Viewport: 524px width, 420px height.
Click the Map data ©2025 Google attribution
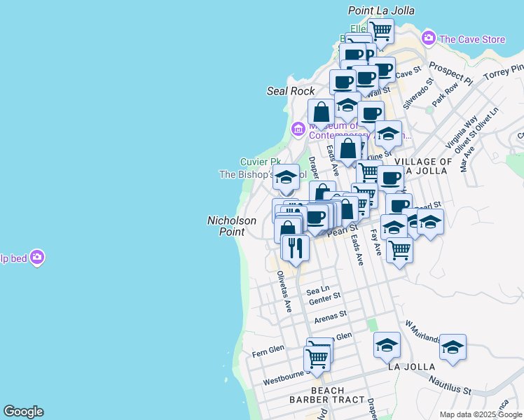[x=481, y=414]
